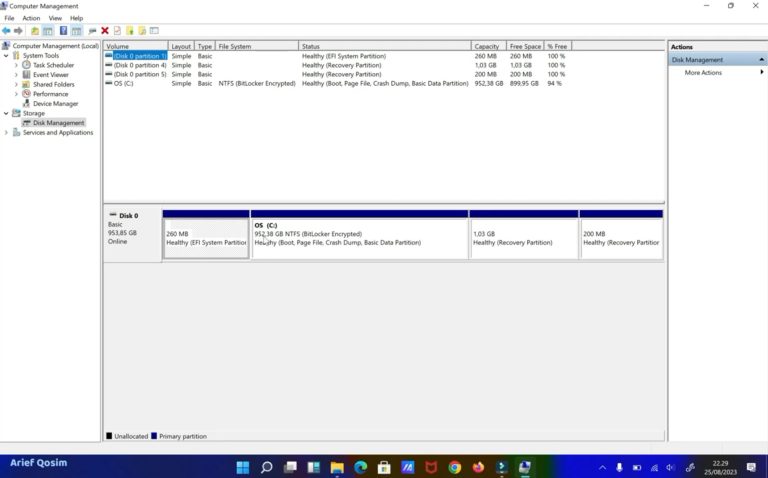Select the Disk 0 label block

(x=132, y=236)
